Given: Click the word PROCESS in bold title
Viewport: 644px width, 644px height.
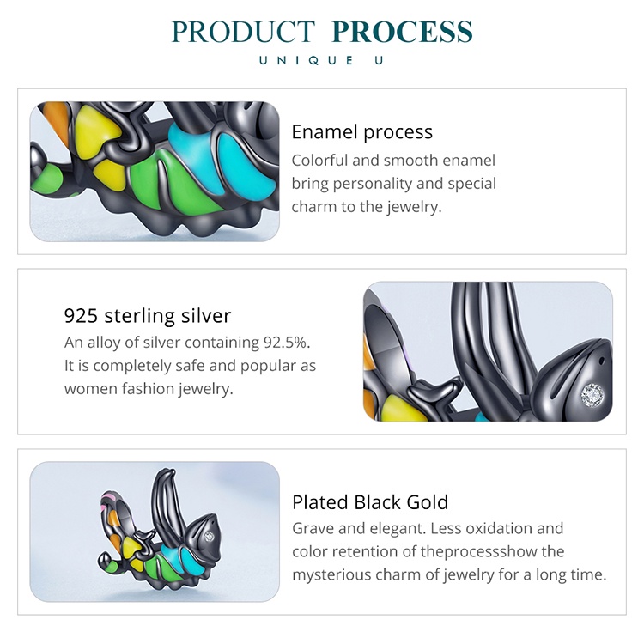Looking at the screenshot, I should pos(402,32).
